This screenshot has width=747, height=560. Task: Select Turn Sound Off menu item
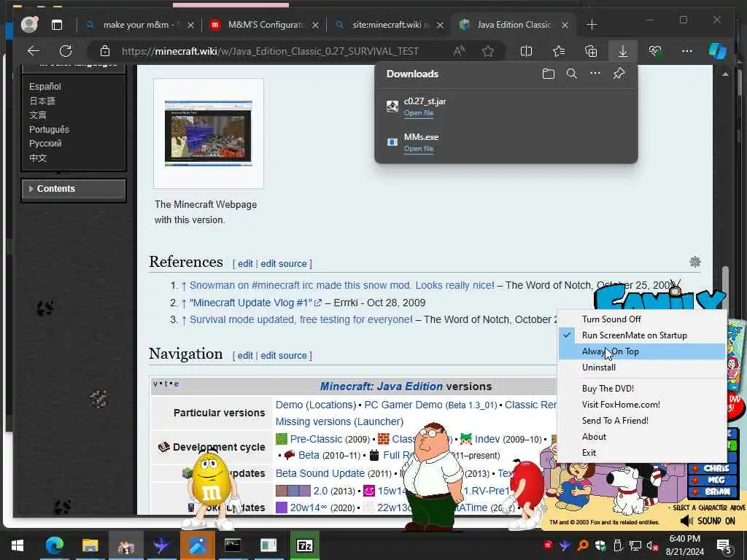(x=641, y=319)
